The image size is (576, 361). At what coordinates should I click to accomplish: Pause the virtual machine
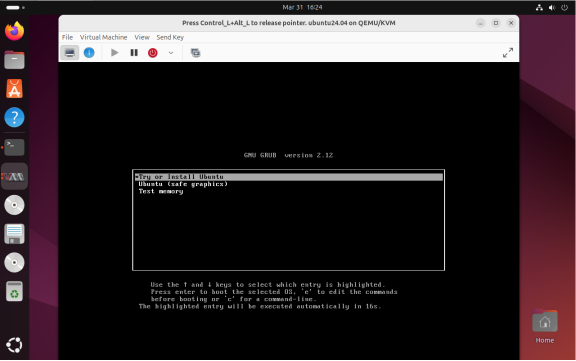[x=134, y=53]
